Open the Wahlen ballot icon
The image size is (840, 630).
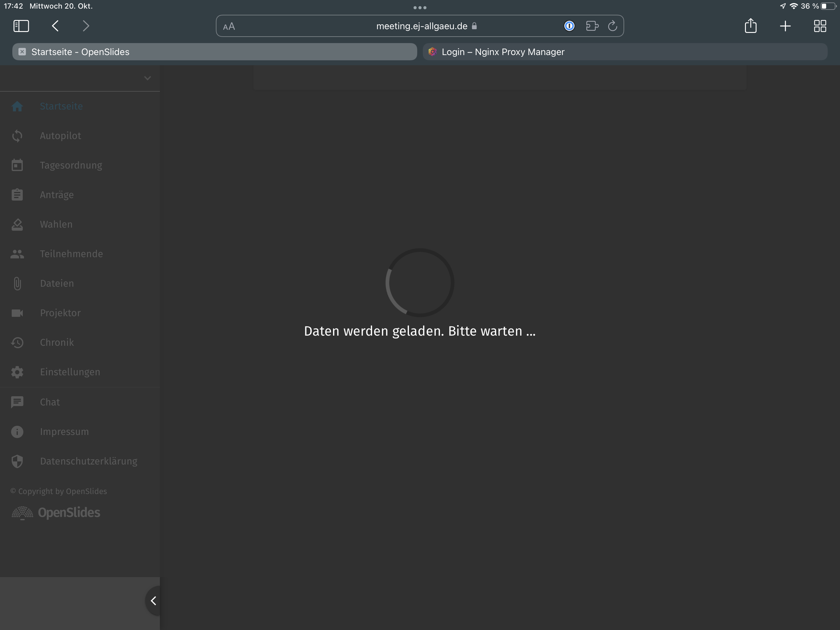pyautogui.click(x=17, y=224)
